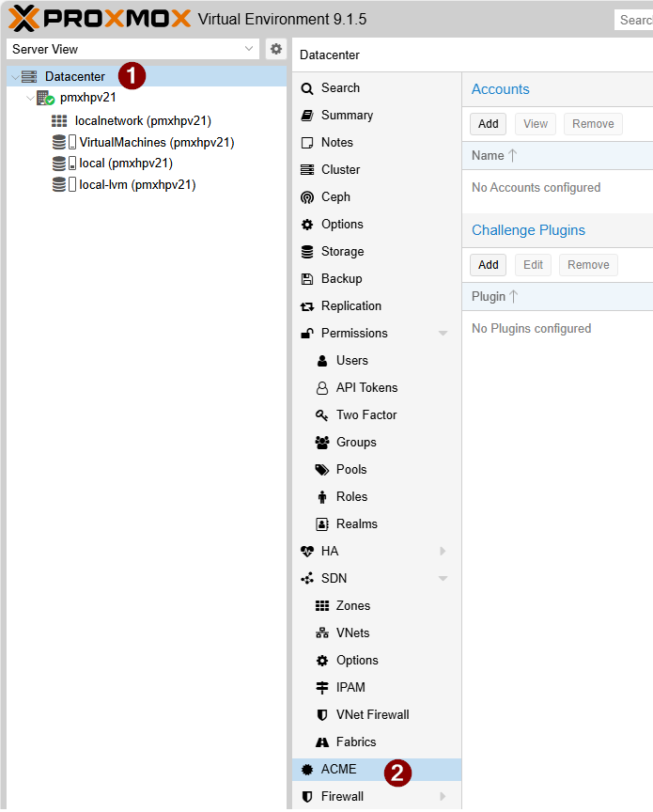Open the Summary menu item

click(347, 116)
